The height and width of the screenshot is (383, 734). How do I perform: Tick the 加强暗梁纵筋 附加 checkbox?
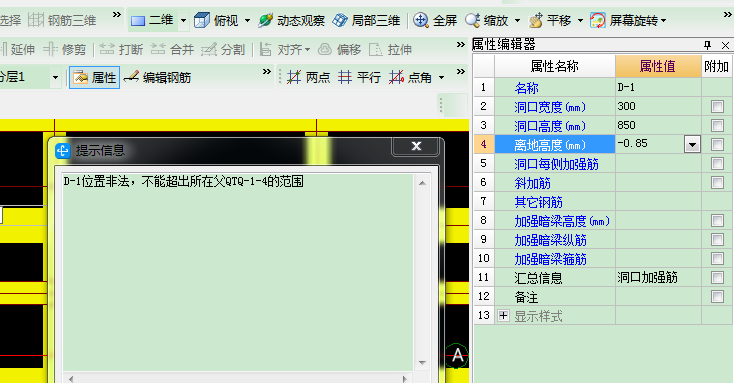717,240
